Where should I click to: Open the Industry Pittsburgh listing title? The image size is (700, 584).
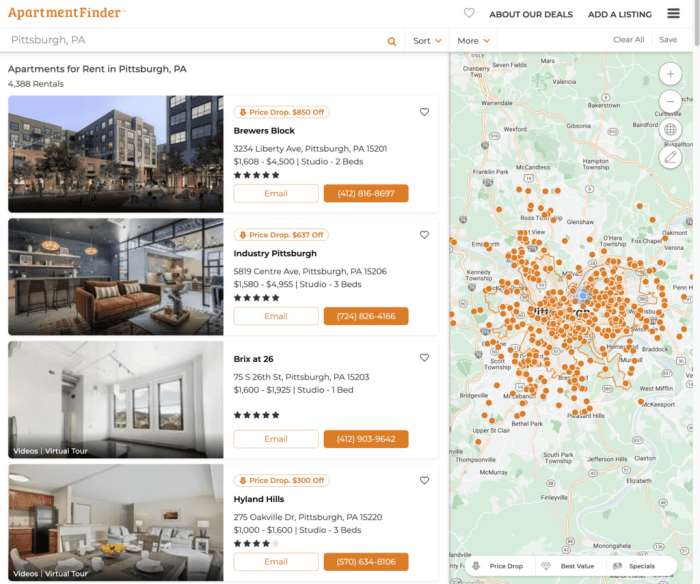(x=275, y=254)
